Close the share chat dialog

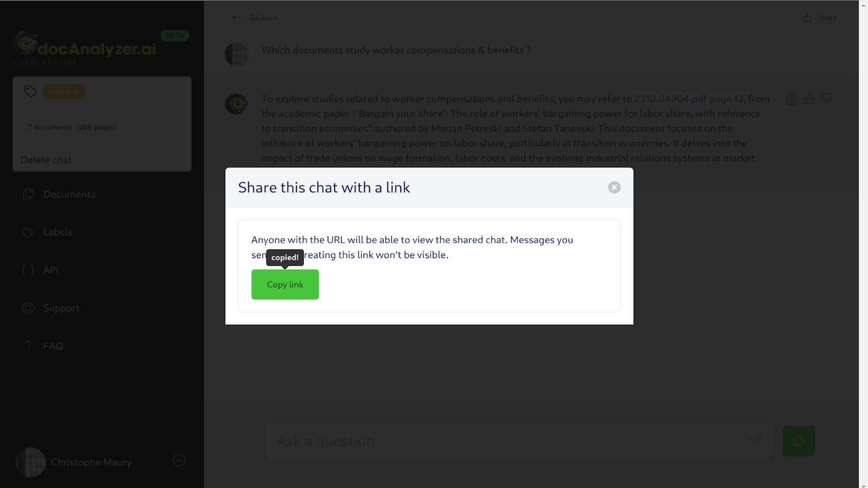tap(614, 188)
